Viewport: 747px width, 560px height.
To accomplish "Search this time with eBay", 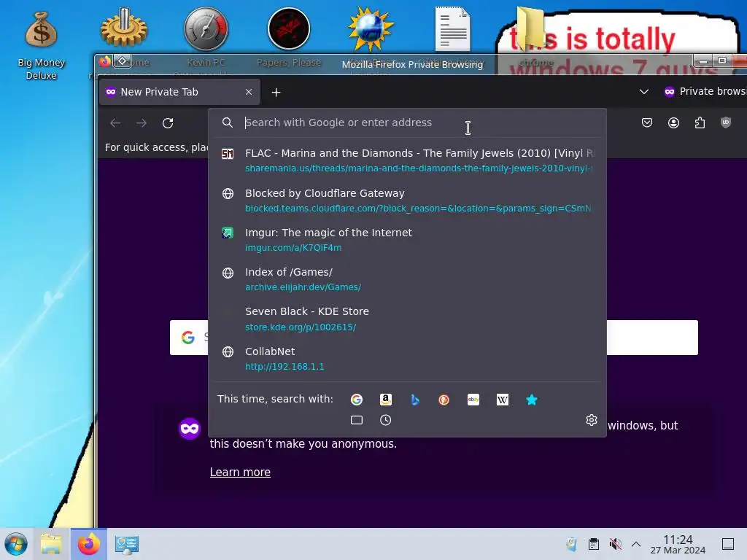I will 473,400.
